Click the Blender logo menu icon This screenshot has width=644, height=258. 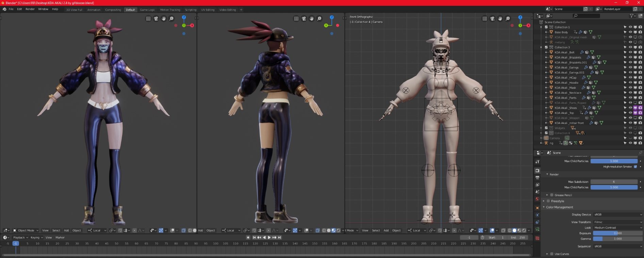click(x=4, y=9)
